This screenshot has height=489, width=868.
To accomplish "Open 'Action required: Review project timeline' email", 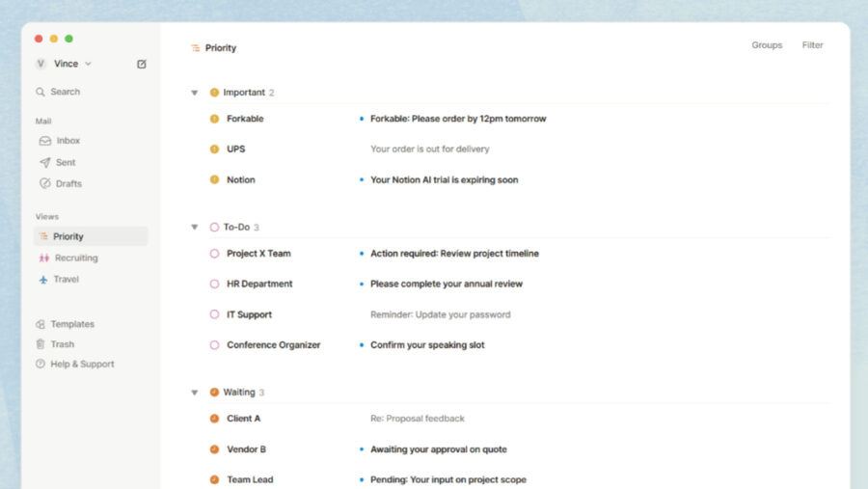I will (454, 254).
